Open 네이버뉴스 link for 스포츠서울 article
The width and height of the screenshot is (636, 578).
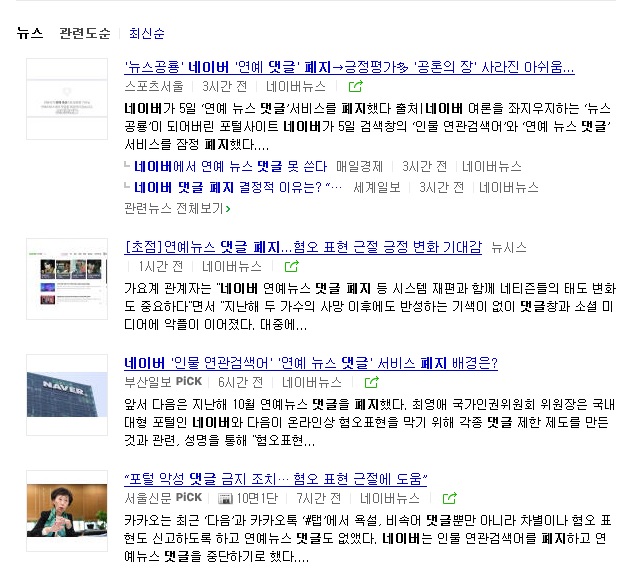click(296, 86)
